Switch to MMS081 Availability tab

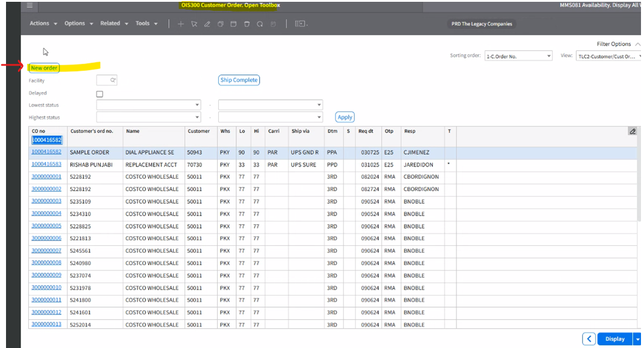tap(600, 5)
